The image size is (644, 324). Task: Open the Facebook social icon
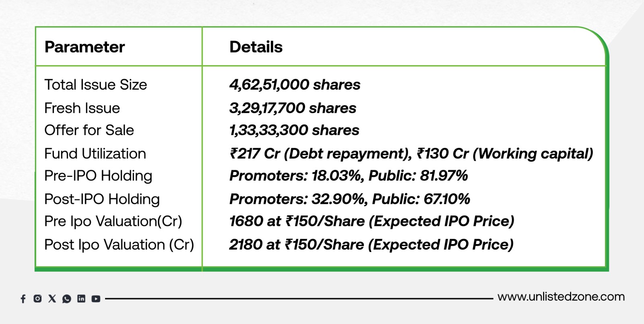click(23, 299)
